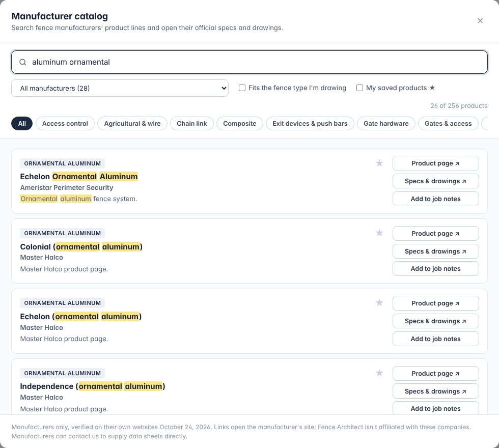Show the Gate hardware category
The width and height of the screenshot is (499, 448).
(386, 123)
